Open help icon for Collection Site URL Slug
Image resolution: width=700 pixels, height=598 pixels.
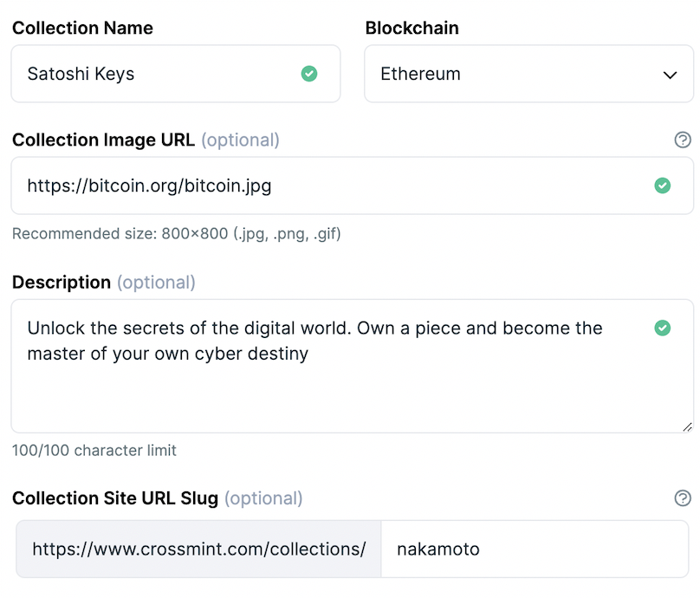tap(683, 497)
